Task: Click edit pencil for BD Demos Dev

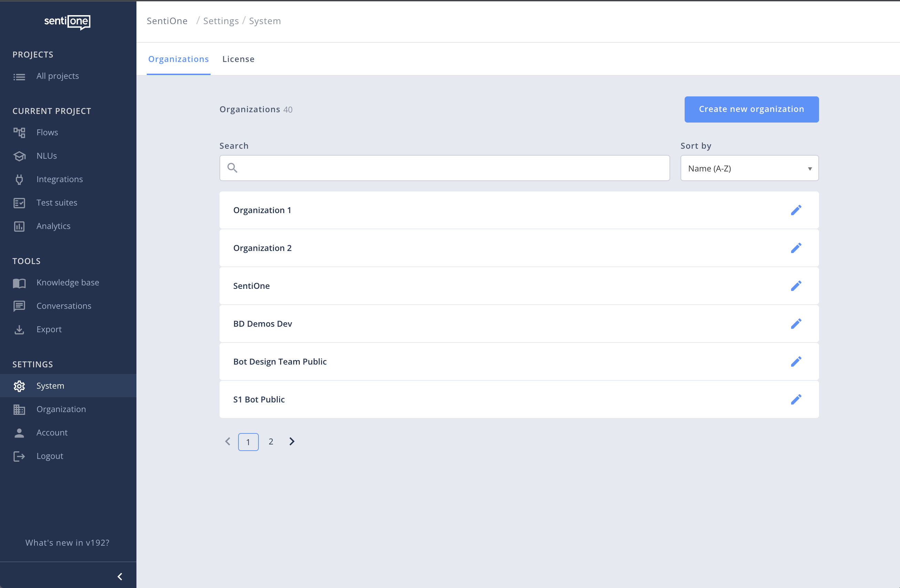Action: pos(796,324)
